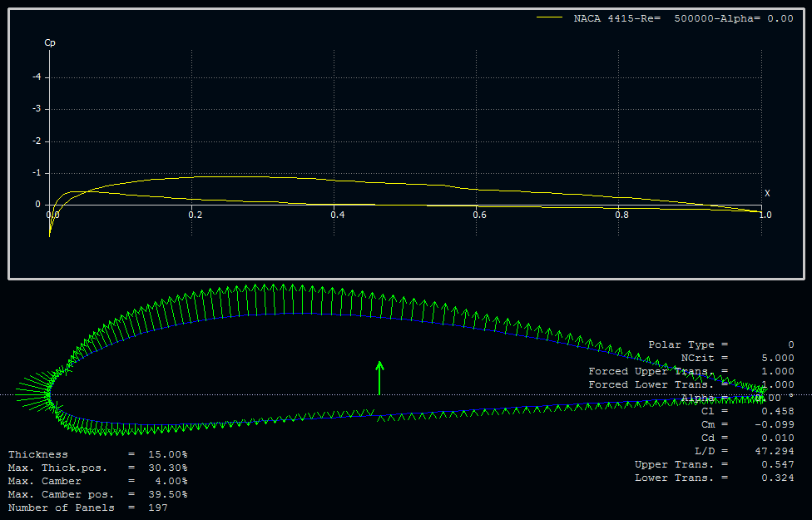This screenshot has width=812, height=520.
Task: Click the large green lift arrow in airfoil
Action: coord(379,378)
